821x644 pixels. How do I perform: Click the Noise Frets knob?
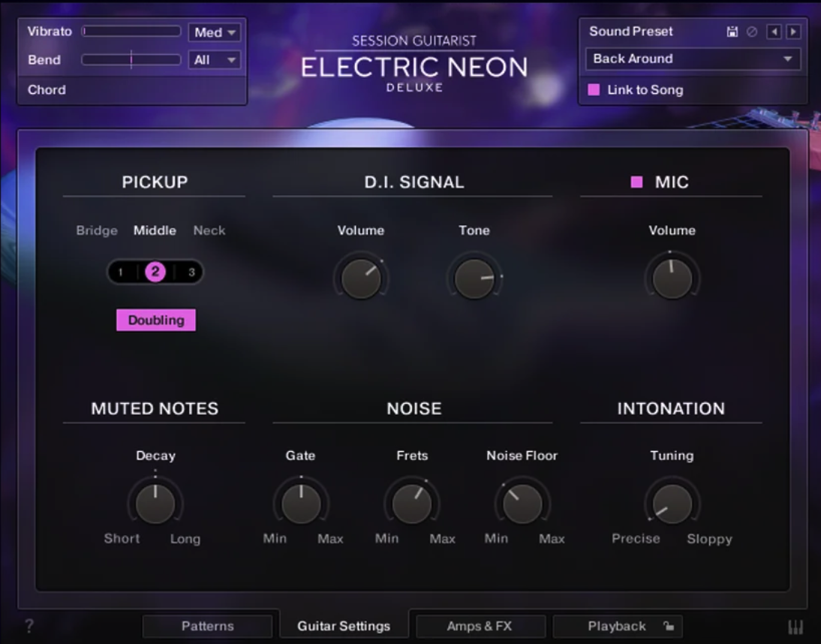[412, 504]
